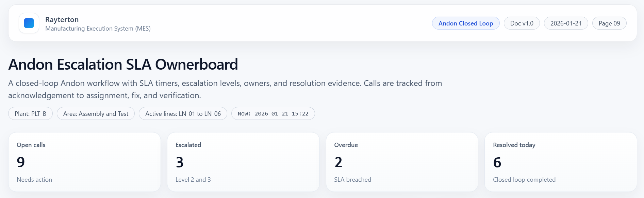Viewport: 644px width, 198px height.
Task: Select the Andon Closed Loop pill
Action: point(465,23)
